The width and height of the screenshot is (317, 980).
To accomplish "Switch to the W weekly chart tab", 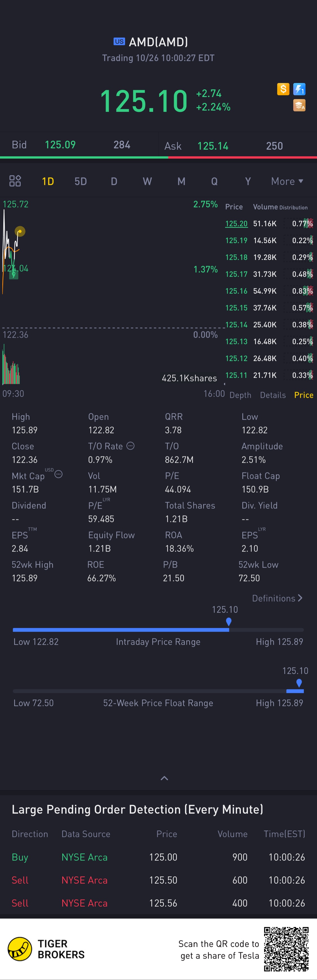I will 147,181.
